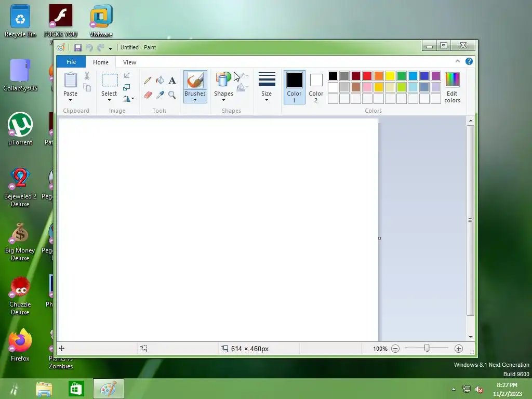Open the Recycle Bin desktop icon
532x399 pixels.
tap(20, 21)
